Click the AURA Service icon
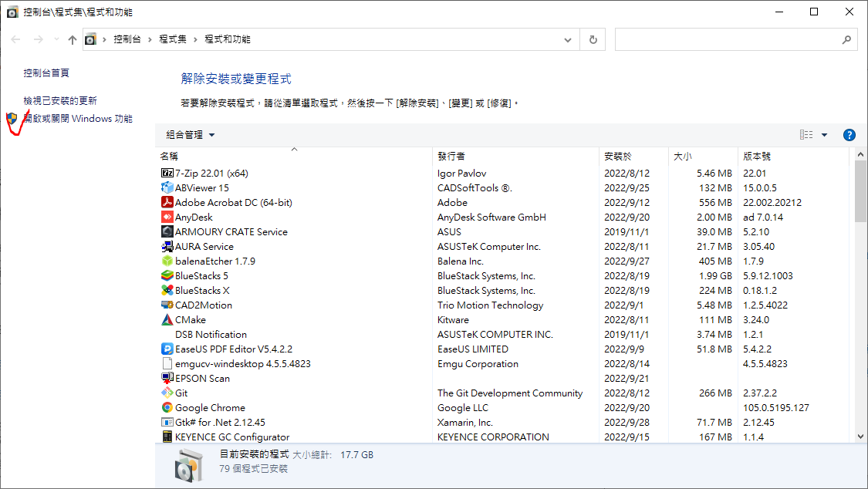Viewport: 868px width, 489px height. [167, 246]
